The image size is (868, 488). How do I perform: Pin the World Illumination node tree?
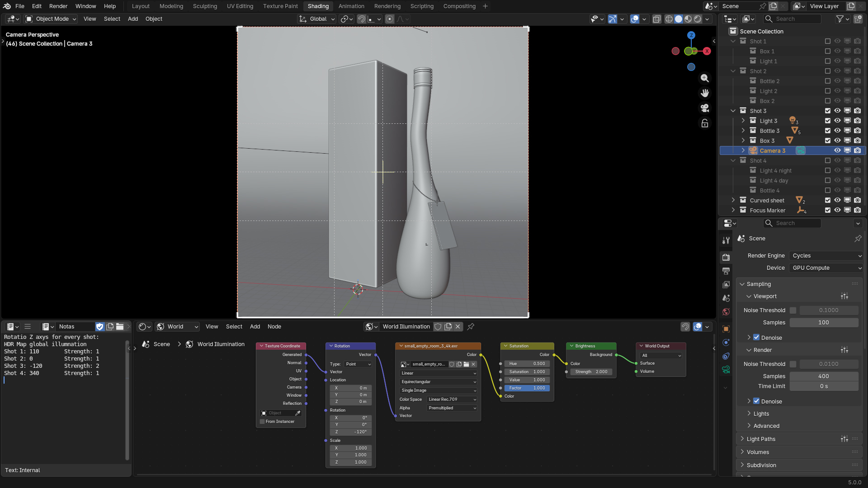pos(471,327)
